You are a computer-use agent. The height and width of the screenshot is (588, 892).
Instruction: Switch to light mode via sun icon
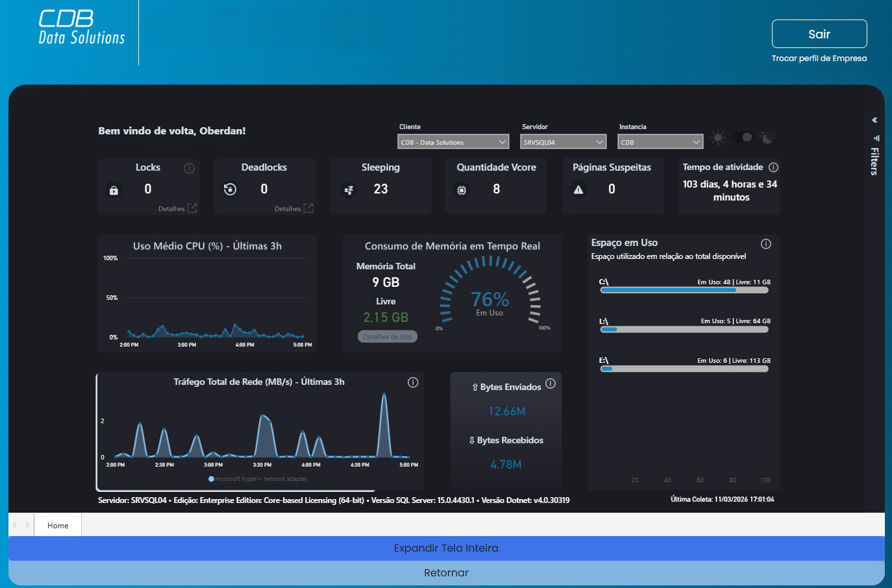(718, 138)
